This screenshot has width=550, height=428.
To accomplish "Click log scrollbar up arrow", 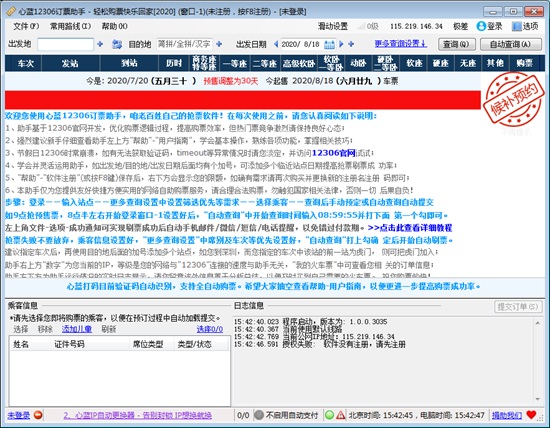I will coord(538,323).
